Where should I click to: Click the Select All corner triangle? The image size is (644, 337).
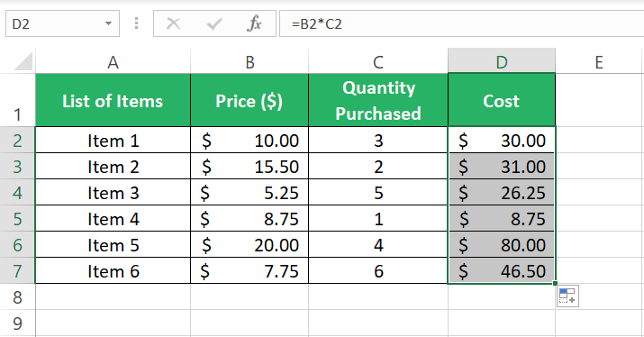point(23,61)
